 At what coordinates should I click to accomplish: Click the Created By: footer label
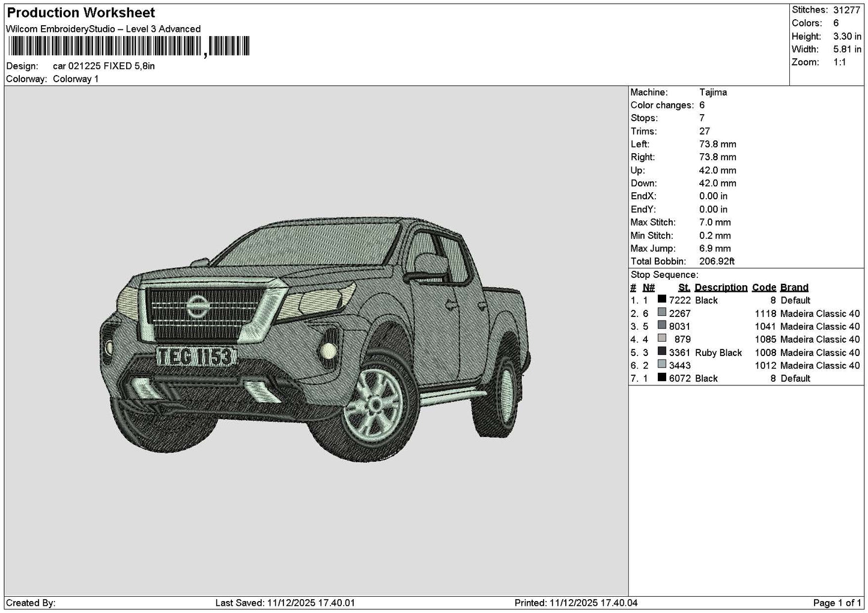tap(31, 603)
